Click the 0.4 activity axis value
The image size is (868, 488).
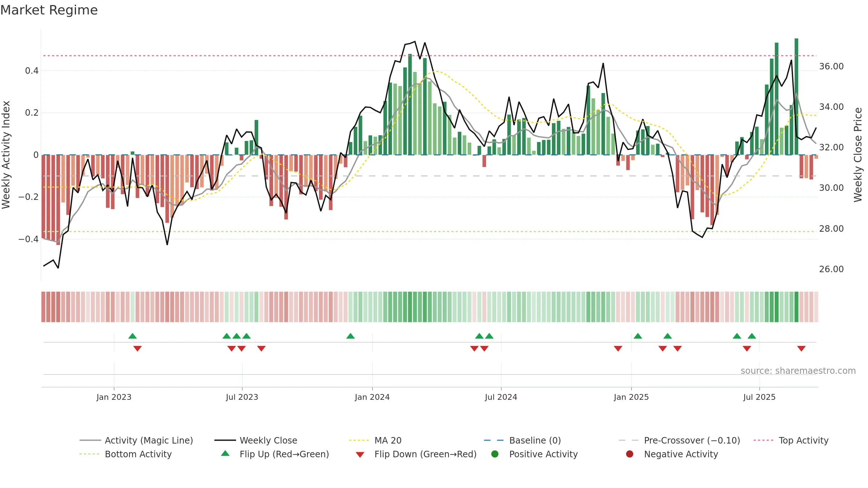(x=32, y=71)
